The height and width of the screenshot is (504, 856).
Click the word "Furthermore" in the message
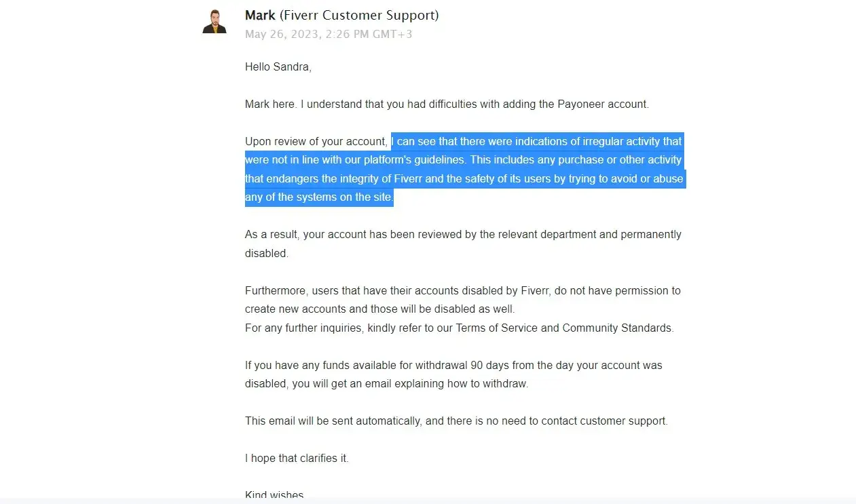276,291
